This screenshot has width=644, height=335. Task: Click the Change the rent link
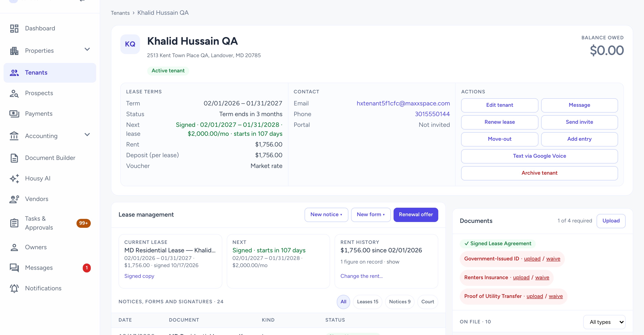(x=361, y=276)
